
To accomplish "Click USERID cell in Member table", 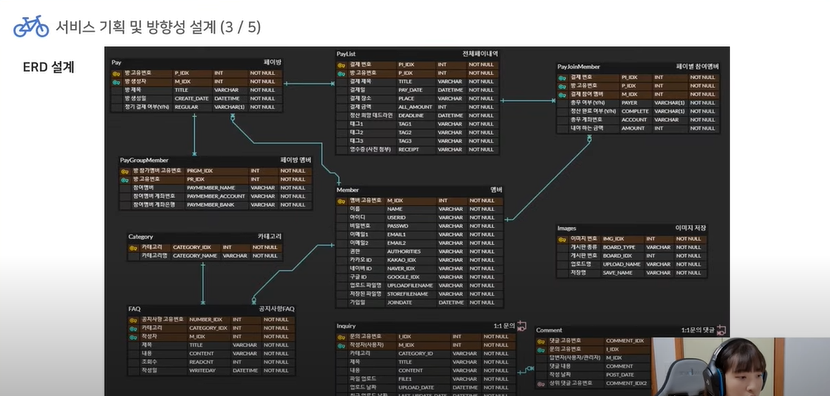I will pyautogui.click(x=411, y=218).
